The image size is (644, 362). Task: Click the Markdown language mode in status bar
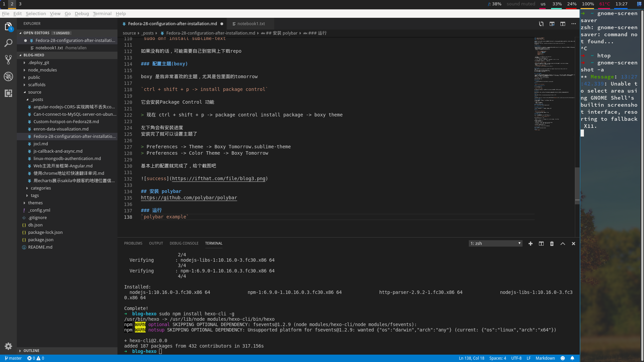pyautogui.click(x=545, y=358)
